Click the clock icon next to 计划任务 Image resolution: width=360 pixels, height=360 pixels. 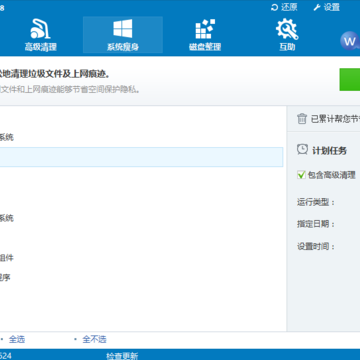(302, 149)
